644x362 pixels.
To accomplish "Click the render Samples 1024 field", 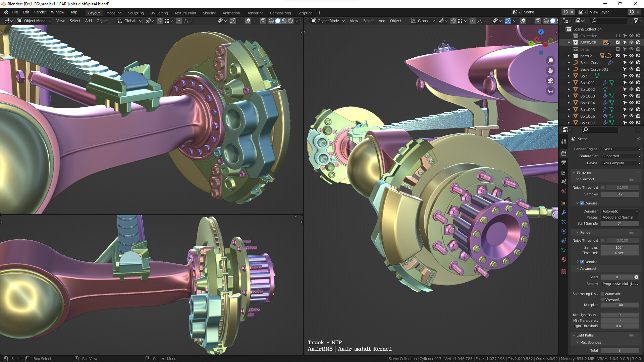I will [619, 247].
